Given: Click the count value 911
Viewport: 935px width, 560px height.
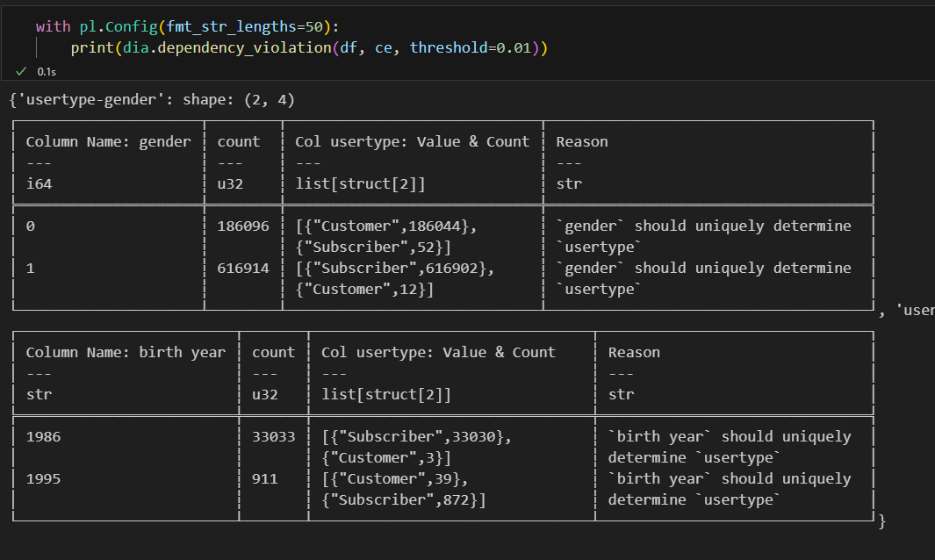Looking at the screenshot, I should coord(265,479).
